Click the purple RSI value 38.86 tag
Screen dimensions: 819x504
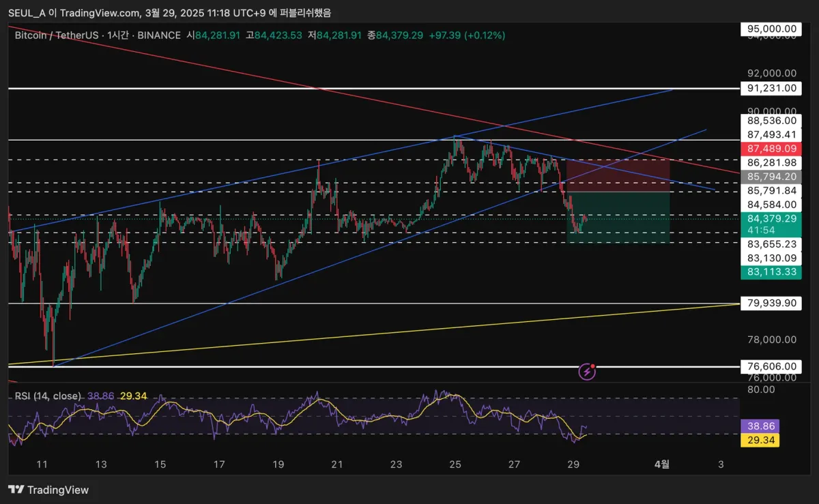pos(760,426)
